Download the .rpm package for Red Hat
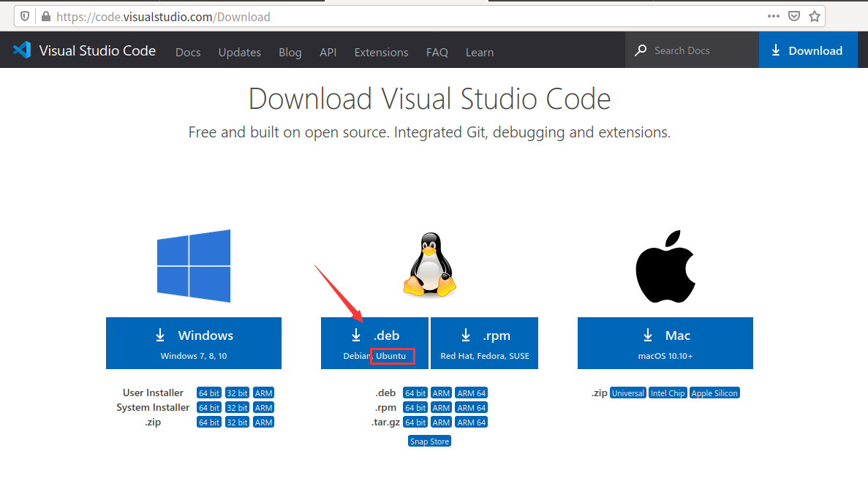Viewport: 868px width, 489px height. pos(484,343)
